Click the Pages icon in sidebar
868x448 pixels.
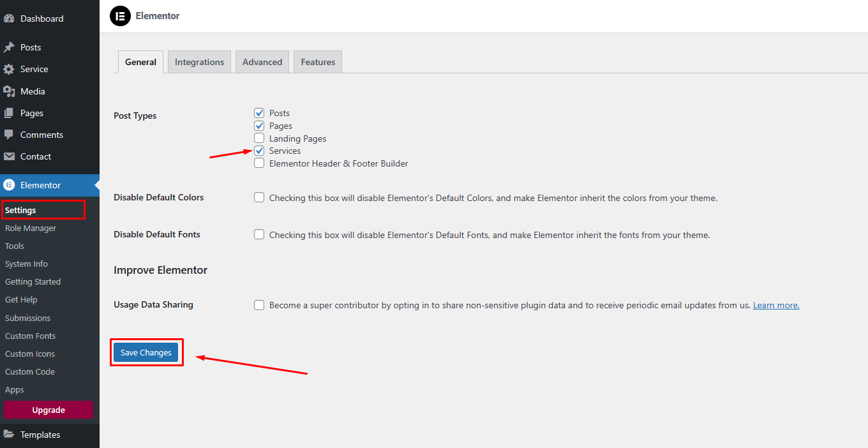coord(9,113)
